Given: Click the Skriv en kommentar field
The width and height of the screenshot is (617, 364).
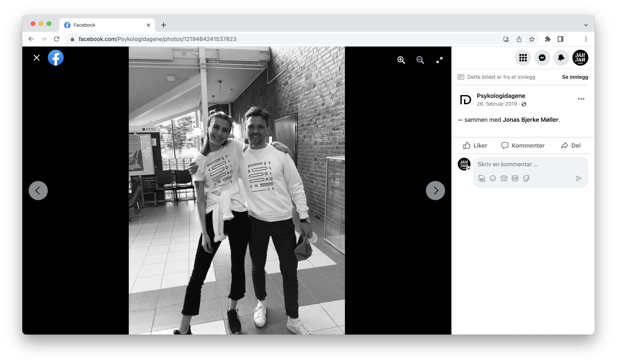Looking at the screenshot, I should (525, 164).
